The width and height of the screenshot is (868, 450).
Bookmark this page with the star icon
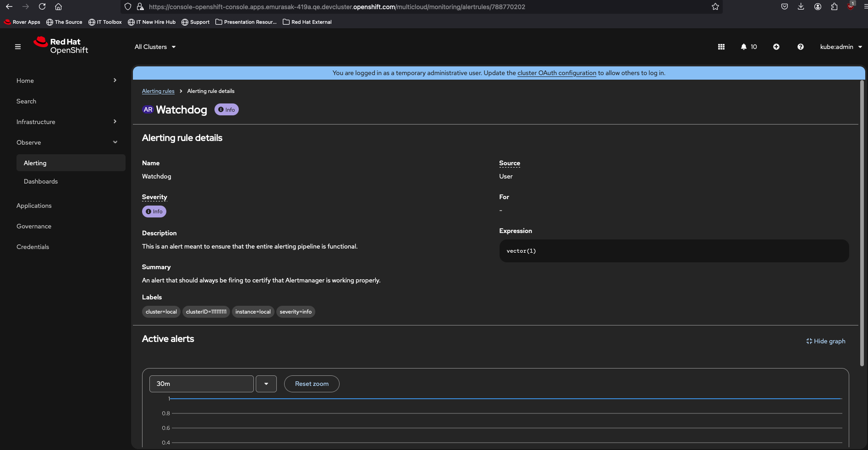[x=715, y=6]
